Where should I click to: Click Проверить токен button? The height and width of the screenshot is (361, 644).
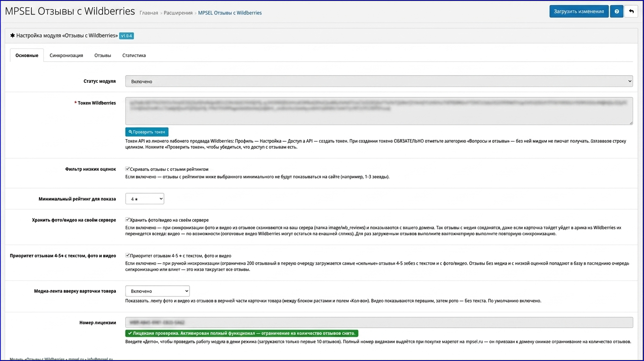(147, 132)
